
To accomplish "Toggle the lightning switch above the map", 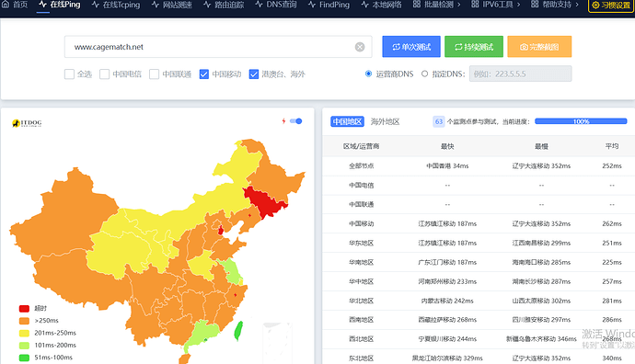I will [x=296, y=121].
